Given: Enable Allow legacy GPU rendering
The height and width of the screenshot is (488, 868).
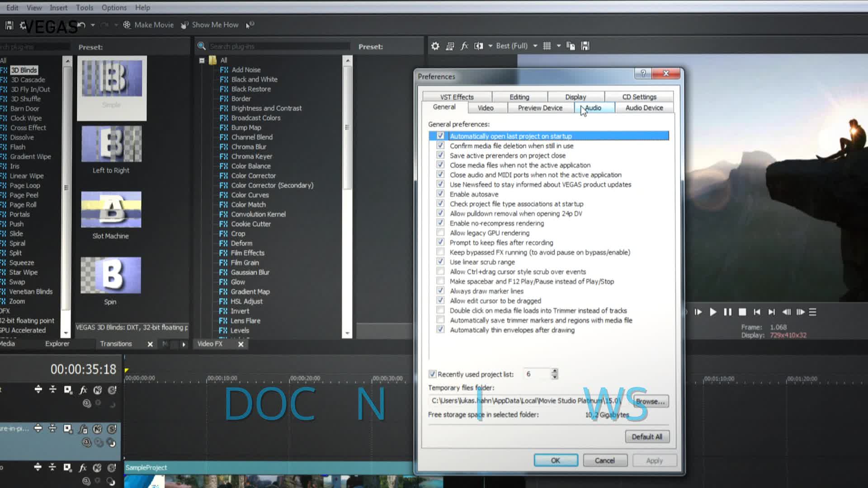Looking at the screenshot, I should (440, 233).
